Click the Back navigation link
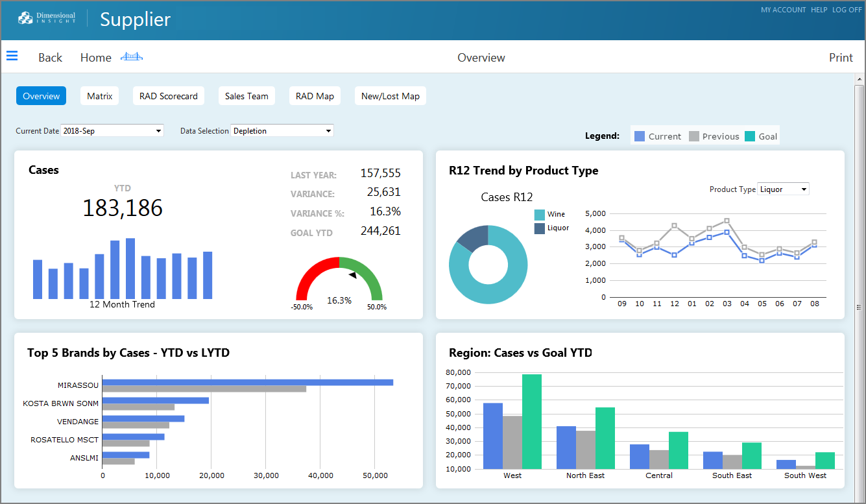 [x=50, y=58]
